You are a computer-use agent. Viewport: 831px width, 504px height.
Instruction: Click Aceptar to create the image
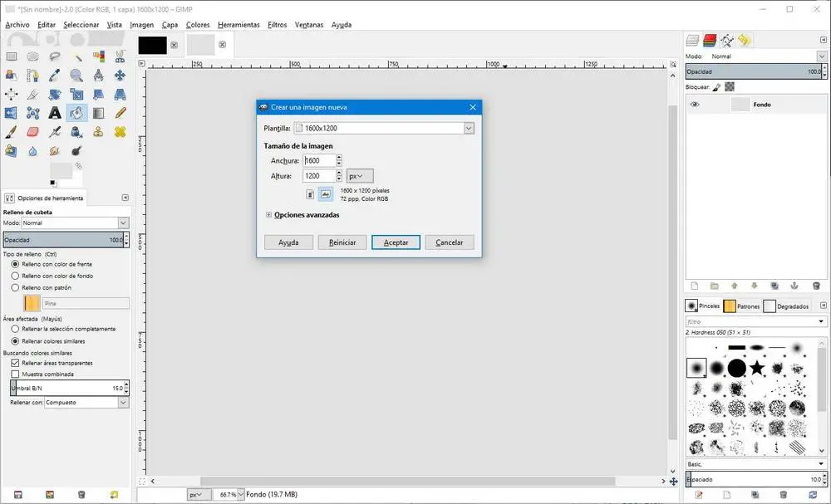[396, 242]
